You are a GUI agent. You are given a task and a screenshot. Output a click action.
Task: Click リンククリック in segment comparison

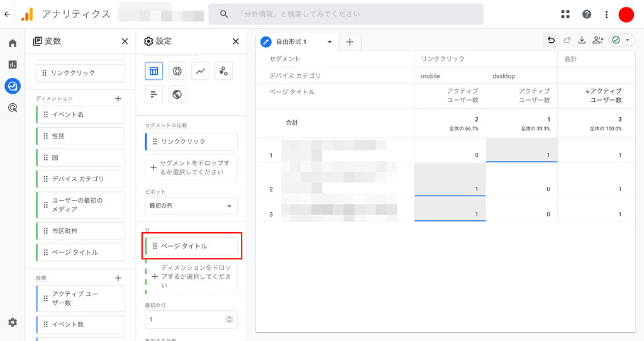[191, 142]
